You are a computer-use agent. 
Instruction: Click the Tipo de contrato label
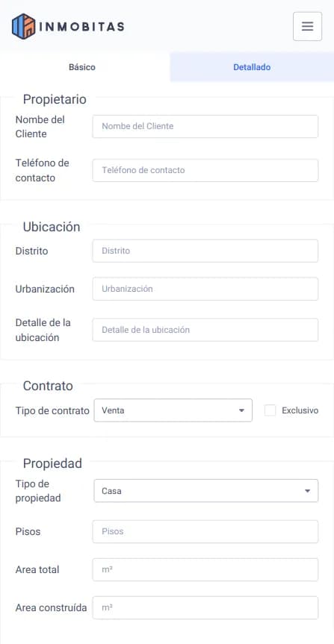tap(52, 410)
